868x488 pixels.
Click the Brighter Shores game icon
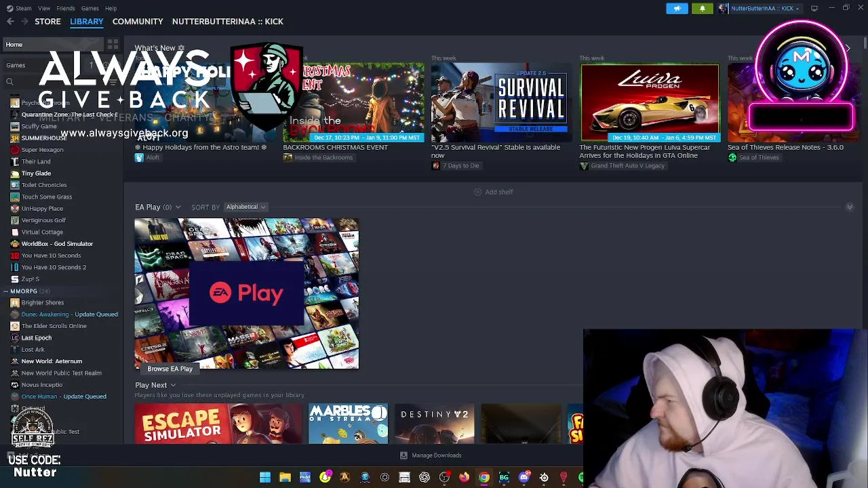[x=15, y=302]
